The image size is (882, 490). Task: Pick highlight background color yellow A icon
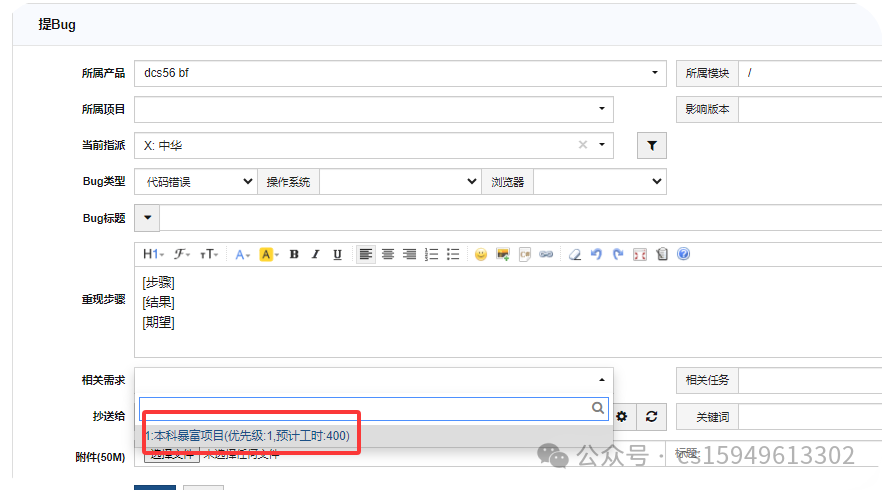click(268, 254)
